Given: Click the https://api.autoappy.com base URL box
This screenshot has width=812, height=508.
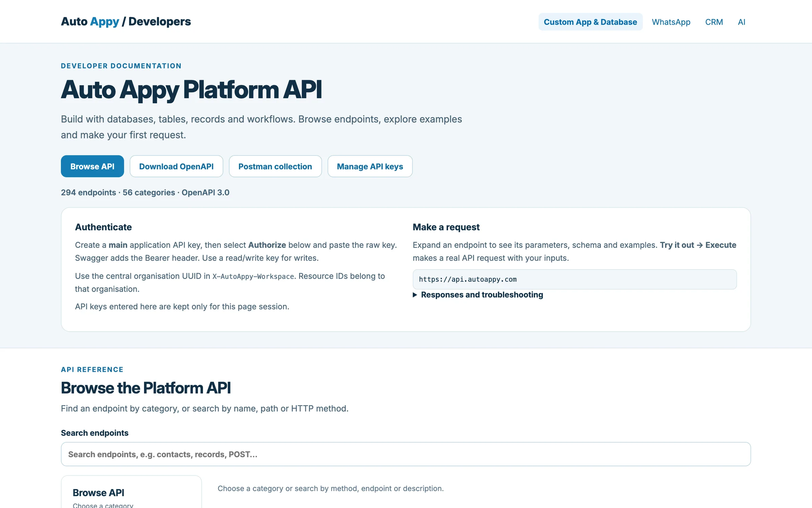Looking at the screenshot, I should tap(574, 279).
